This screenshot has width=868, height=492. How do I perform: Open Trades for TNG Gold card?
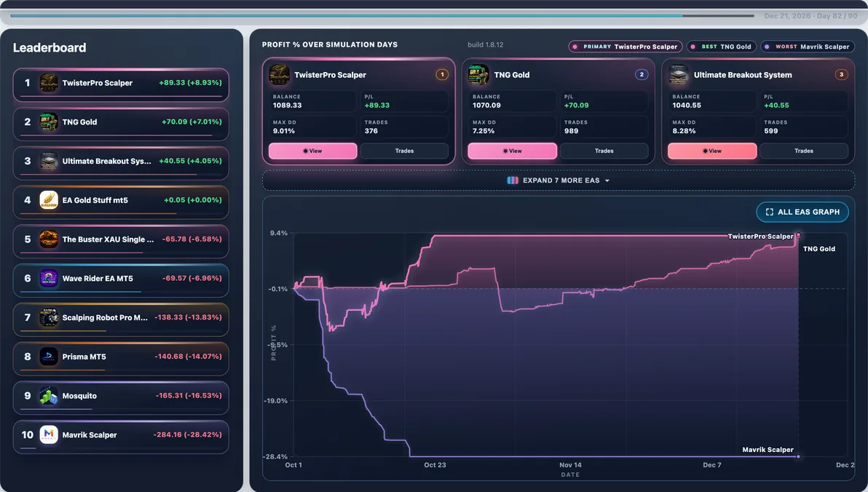tap(604, 151)
